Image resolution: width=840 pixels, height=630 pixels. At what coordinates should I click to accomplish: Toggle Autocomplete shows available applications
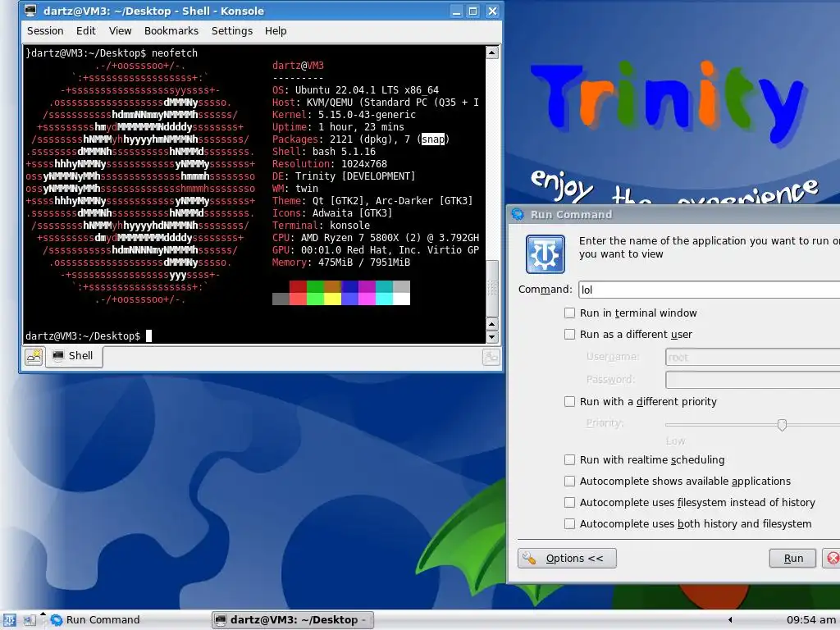pos(569,481)
